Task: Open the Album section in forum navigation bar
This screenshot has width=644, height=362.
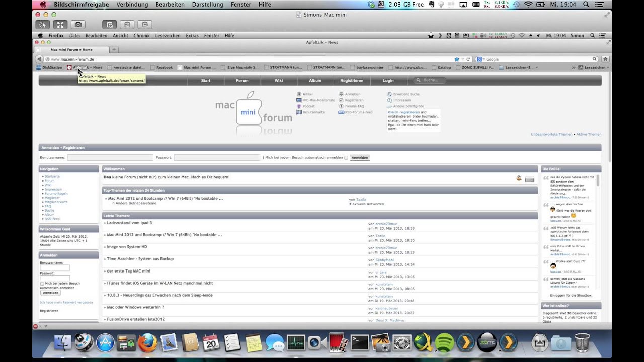Action: [x=315, y=80]
